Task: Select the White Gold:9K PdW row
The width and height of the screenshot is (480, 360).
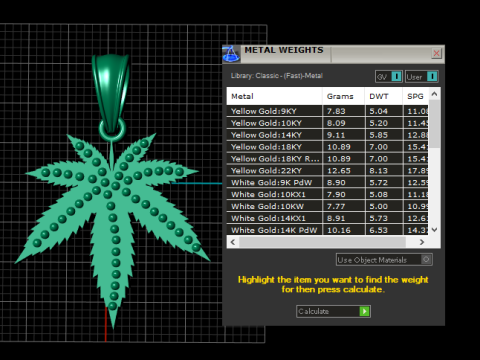Action: click(x=327, y=182)
